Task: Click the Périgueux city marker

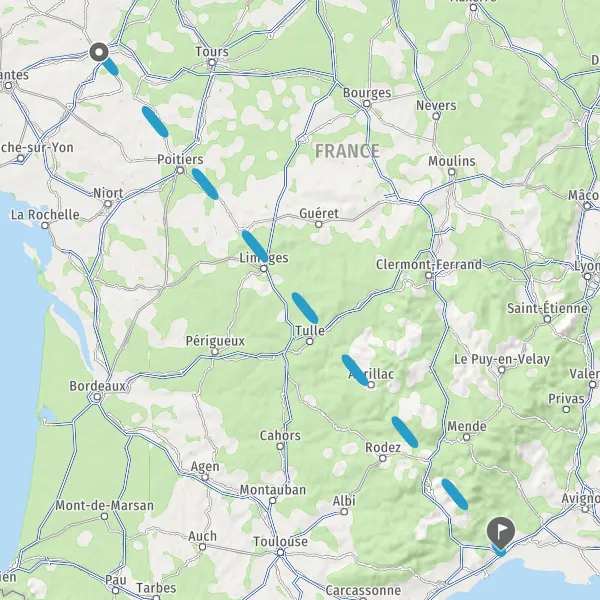Action: tap(215, 351)
